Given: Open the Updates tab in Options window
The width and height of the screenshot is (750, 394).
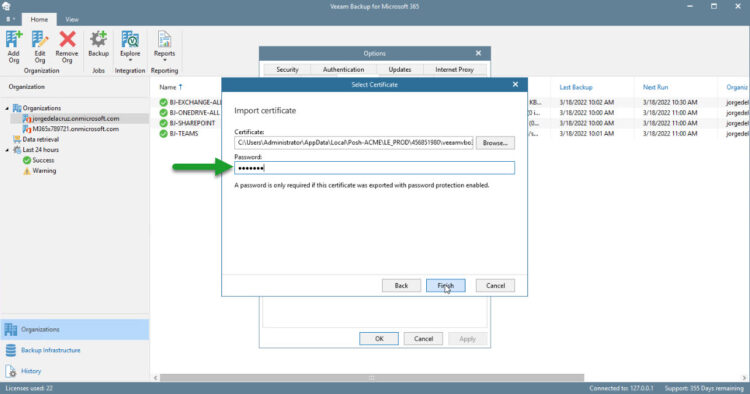Looking at the screenshot, I should (x=399, y=69).
